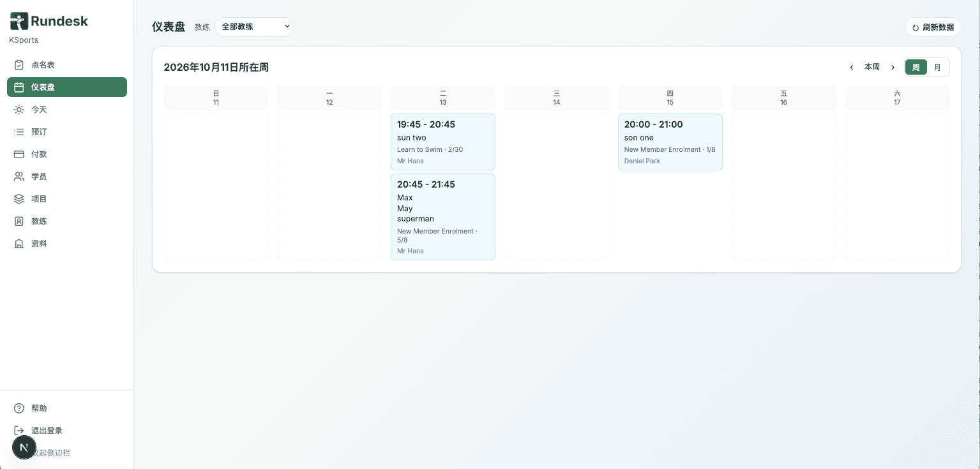Click the 退出登录 logout icon
The height and width of the screenshot is (469, 980).
tap(19, 431)
